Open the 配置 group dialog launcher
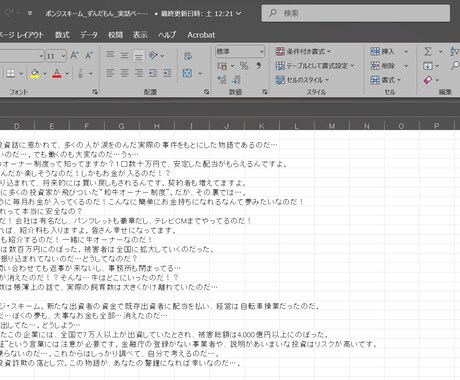Screen dimensions: 460x380 coord(206,92)
